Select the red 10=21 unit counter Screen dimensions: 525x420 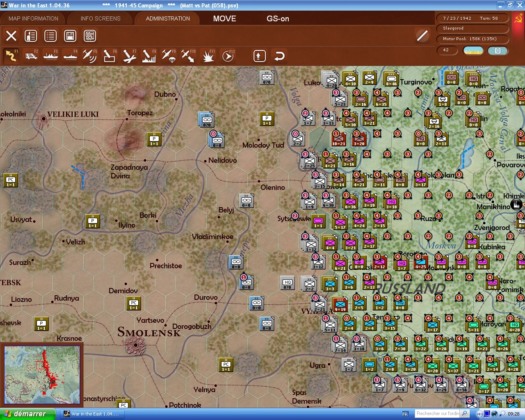coord(339,139)
